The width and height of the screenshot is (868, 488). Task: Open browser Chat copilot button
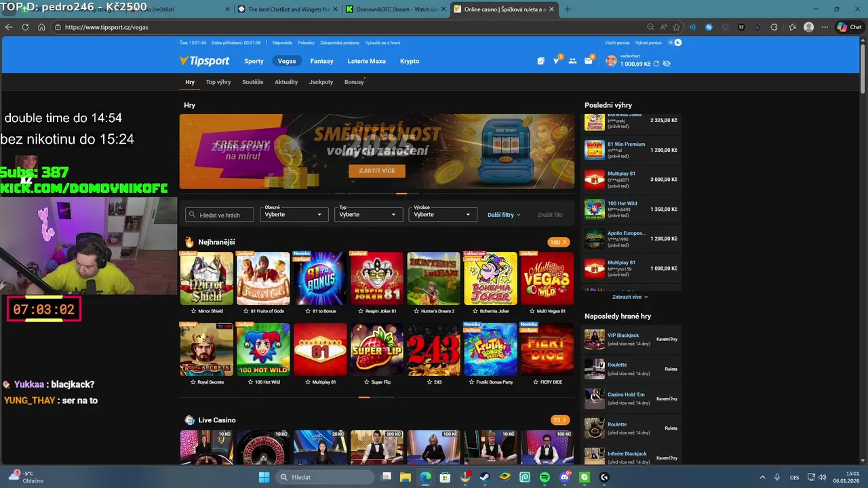(850, 27)
